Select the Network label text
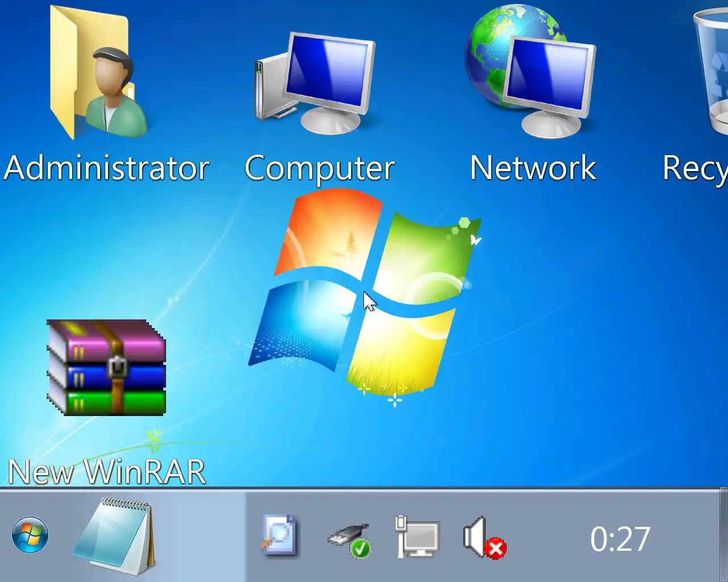The image size is (728, 582). coord(533,168)
